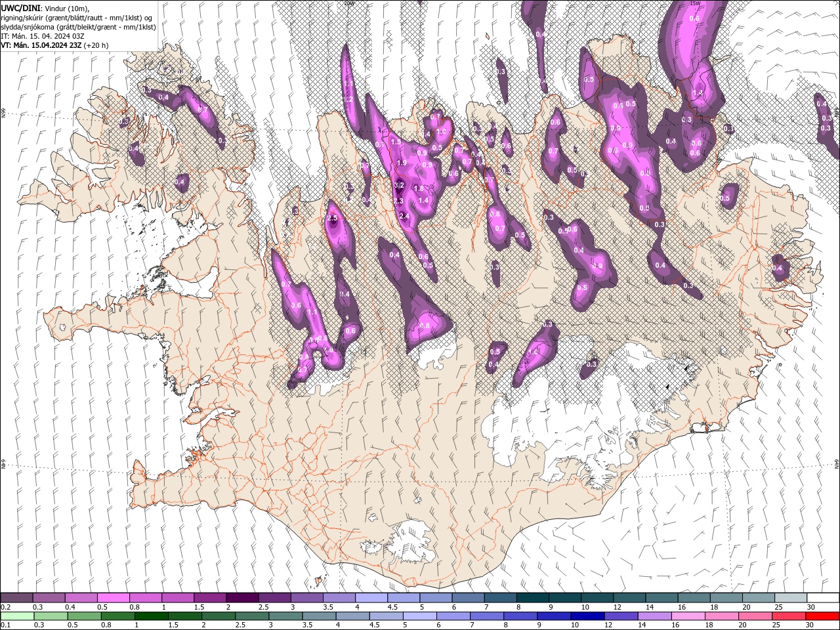Click the 'IT: Mán. 15. 04. 2024 03Z' line
Viewport: 840px width, 630px height.
(x=43, y=36)
